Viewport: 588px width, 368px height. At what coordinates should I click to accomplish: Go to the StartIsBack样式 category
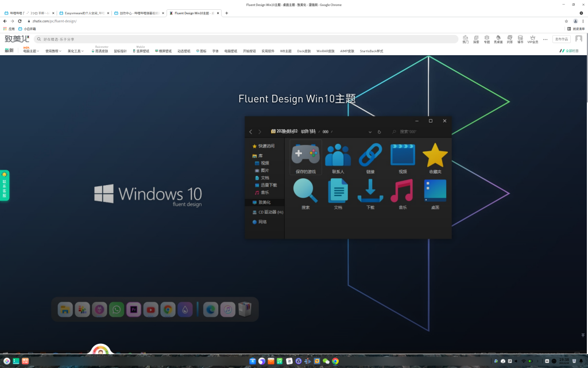point(372,51)
